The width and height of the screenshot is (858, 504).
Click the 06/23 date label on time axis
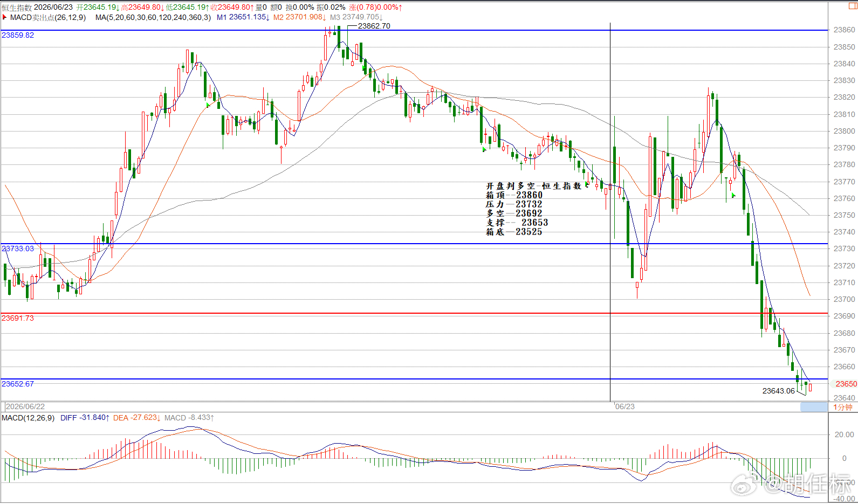(625, 406)
